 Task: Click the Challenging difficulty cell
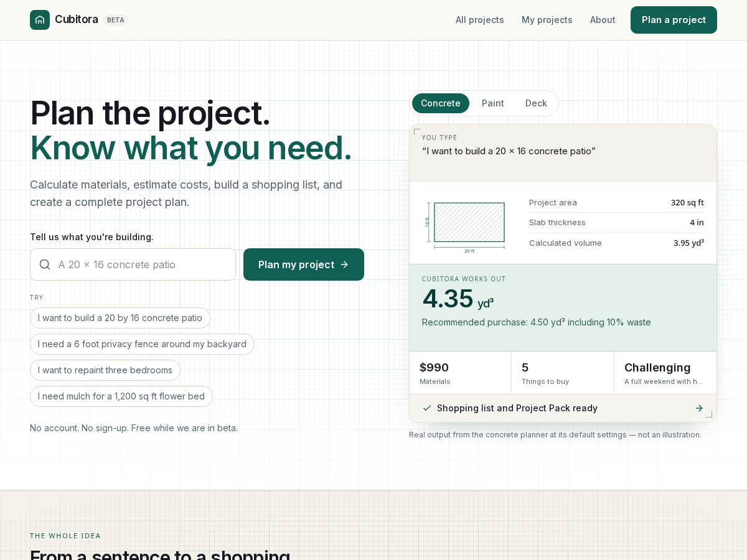tap(665, 373)
